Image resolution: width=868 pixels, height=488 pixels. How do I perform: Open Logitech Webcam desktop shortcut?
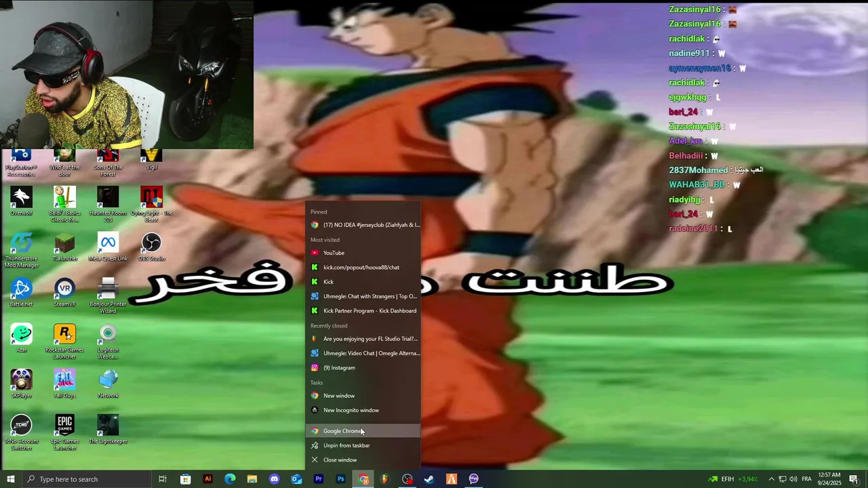coord(108,342)
